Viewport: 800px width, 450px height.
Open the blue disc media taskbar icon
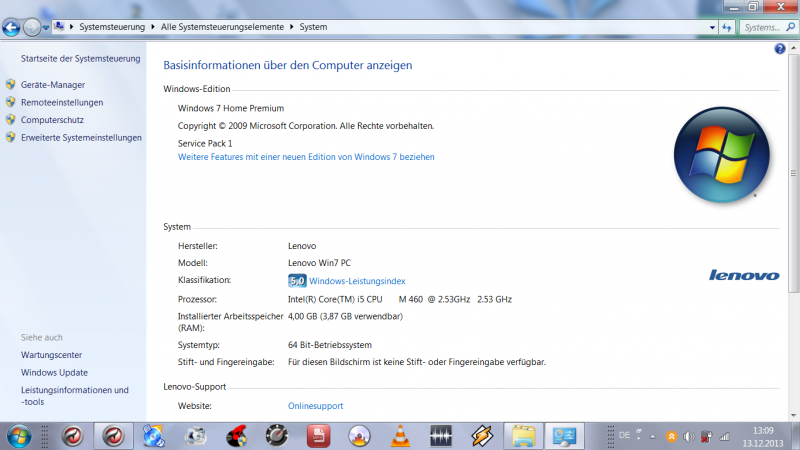click(154, 437)
